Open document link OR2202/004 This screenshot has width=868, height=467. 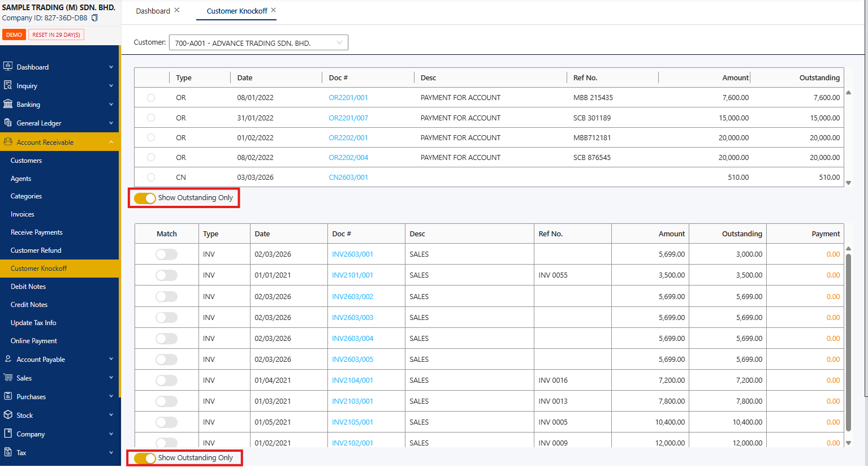coord(348,158)
